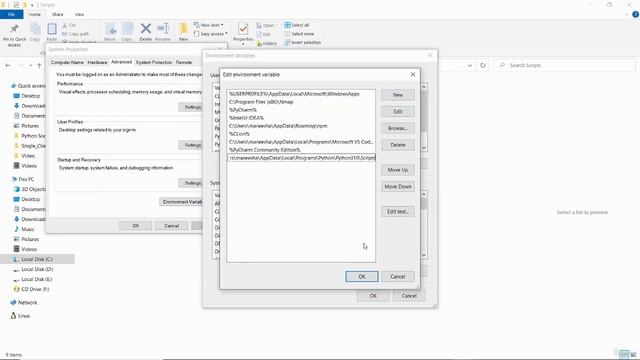Open View ribbon tab in File Explorer
Viewport: 640px width, 360px height.
(79, 14)
